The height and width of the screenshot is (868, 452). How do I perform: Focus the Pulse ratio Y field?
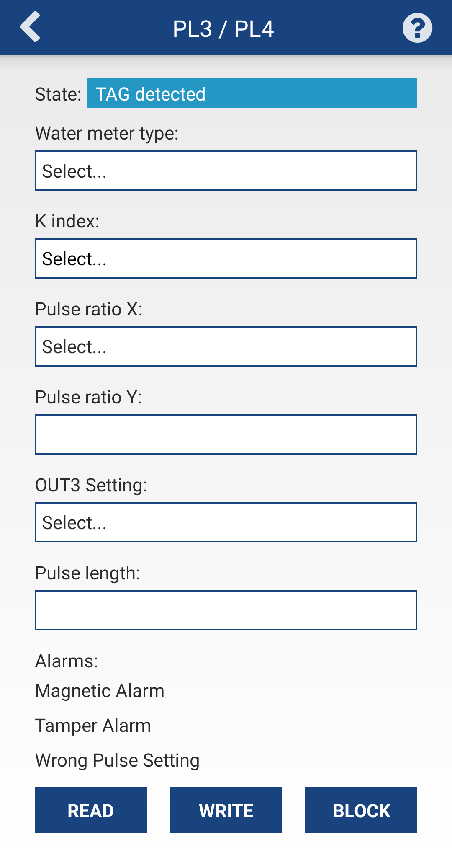click(x=226, y=434)
